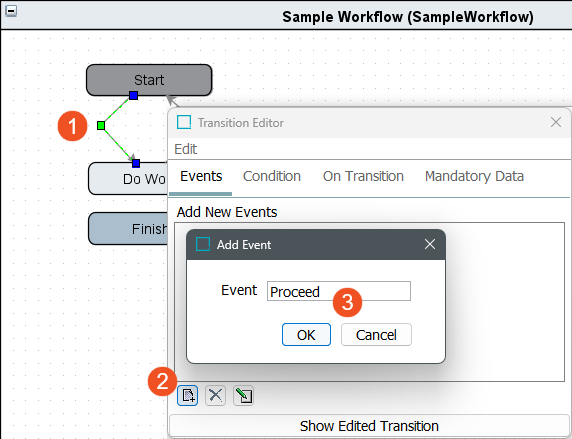Click the edit event pencil icon
The width and height of the screenshot is (572, 439).
(x=243, y=395)
